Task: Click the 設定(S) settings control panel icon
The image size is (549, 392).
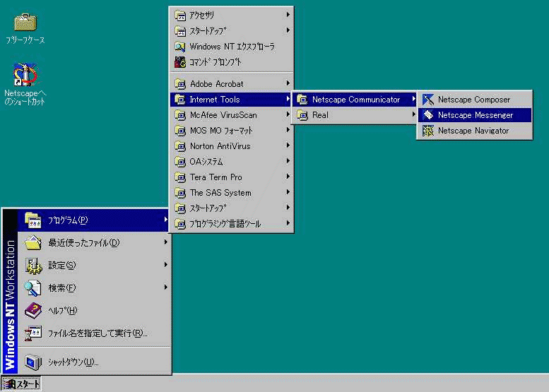Action: click(x=33, y=266)
